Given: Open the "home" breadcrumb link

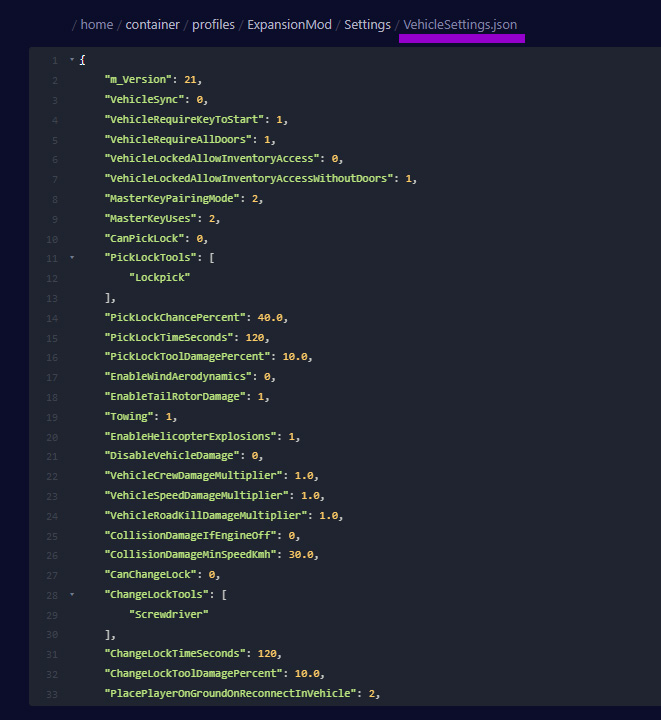Looking at the screenshot, I should click(96, 24).
